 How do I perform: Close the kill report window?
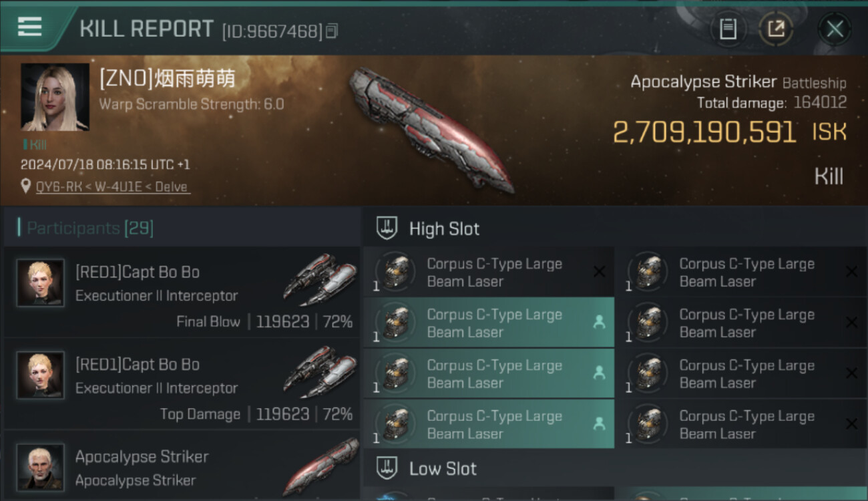pos(835,29)
